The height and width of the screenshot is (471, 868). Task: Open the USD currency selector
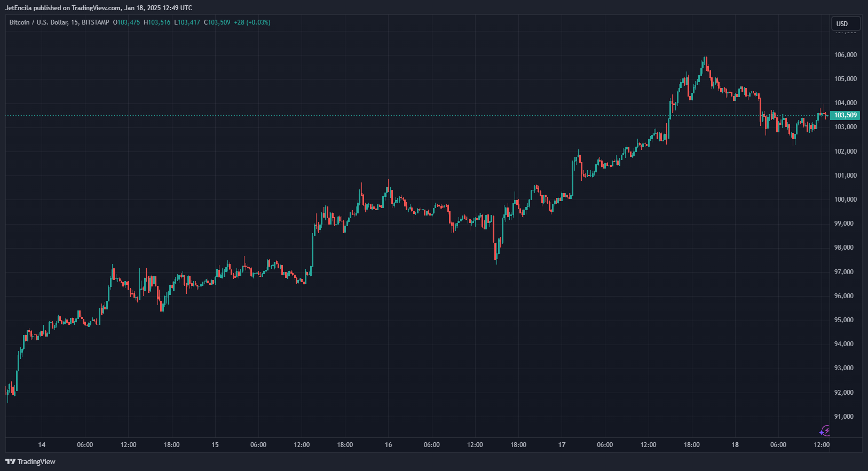click(x=846, y=23)
